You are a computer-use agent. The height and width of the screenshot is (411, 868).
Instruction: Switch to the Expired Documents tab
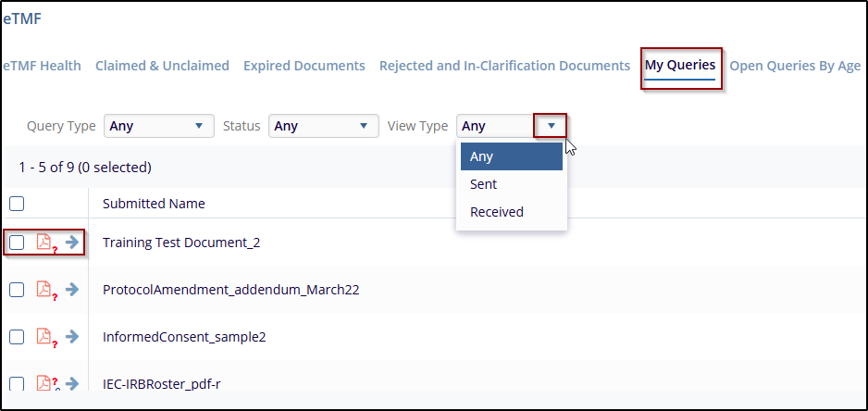tap(304, 66)
